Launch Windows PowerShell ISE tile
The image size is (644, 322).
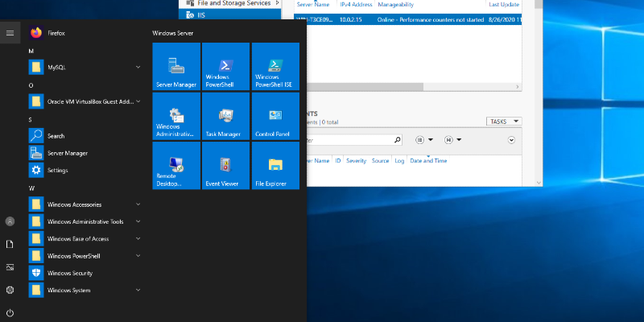tap(275, 67)
